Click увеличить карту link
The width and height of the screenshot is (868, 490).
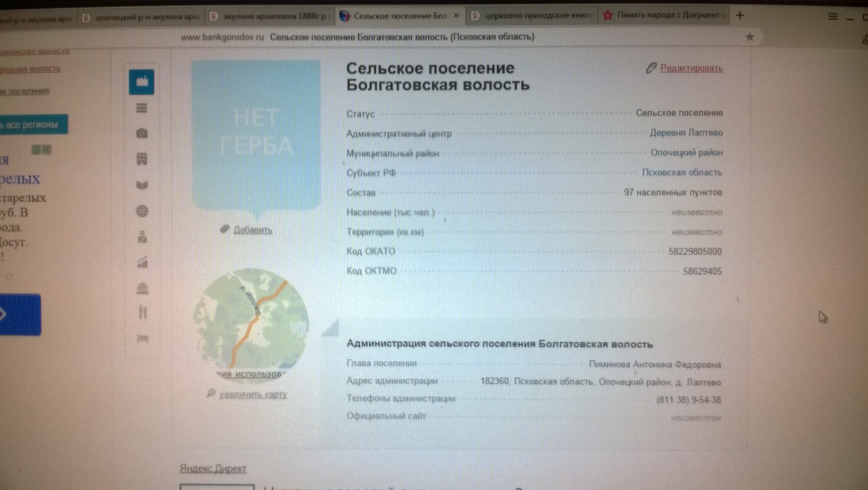[253, 394]
